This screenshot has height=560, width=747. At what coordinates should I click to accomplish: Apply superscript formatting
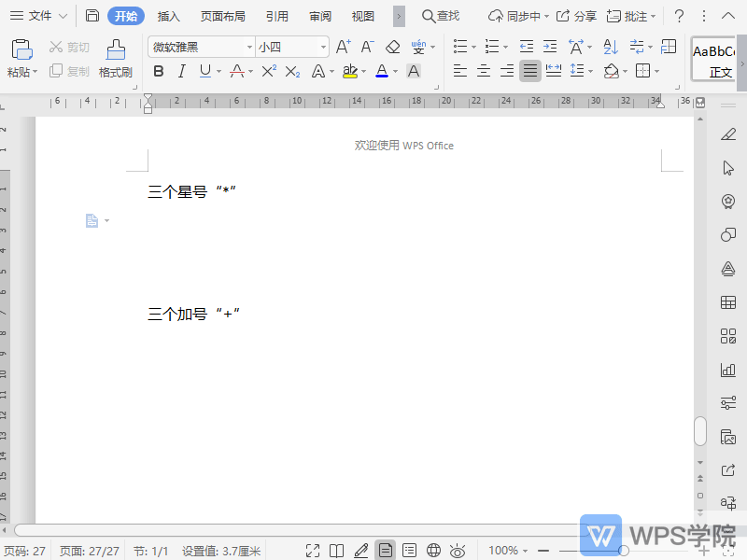coord(269,72)
